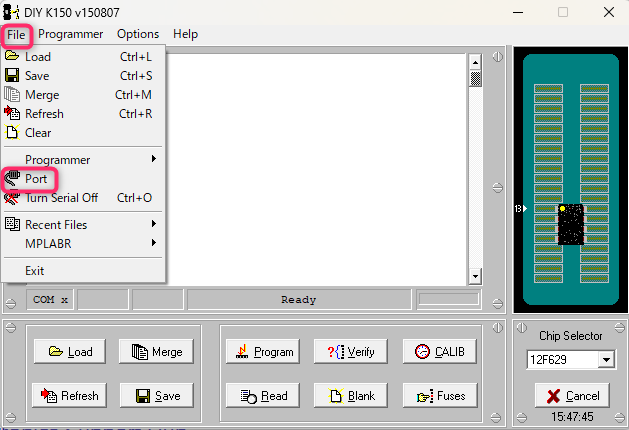This screenshot has height=430, width=629.
Task: Click the crossed-out cable icon beside Turn Serial Off
Action: click(12, 198)
